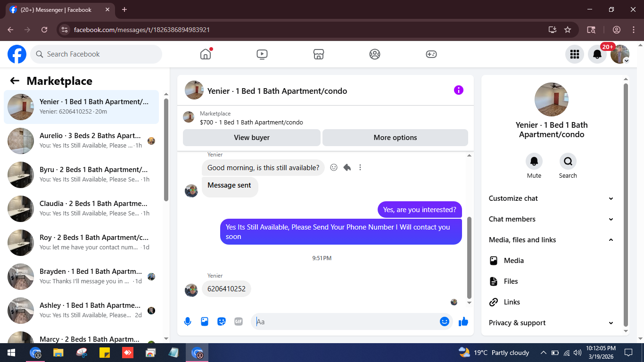Open the $700 Marketplace listing link
Image resolution: width=644 pixels, height=362 pixels.
tap(251, 122)
